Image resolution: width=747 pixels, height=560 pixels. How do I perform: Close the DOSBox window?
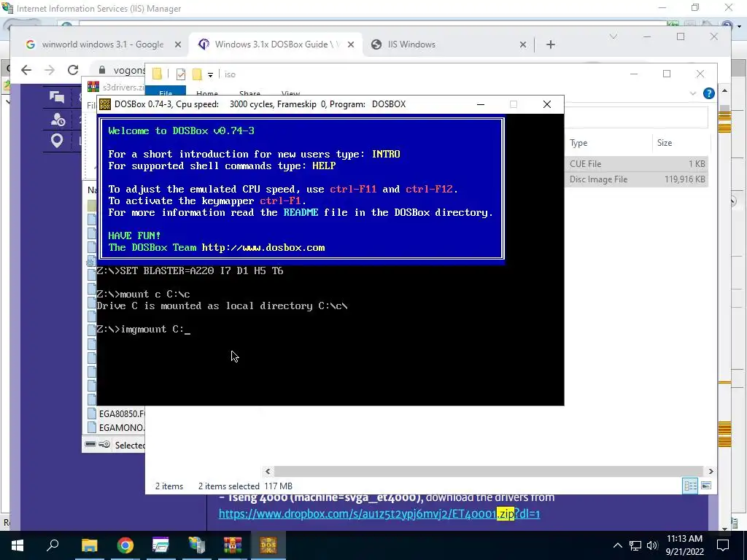coord(547,104)
